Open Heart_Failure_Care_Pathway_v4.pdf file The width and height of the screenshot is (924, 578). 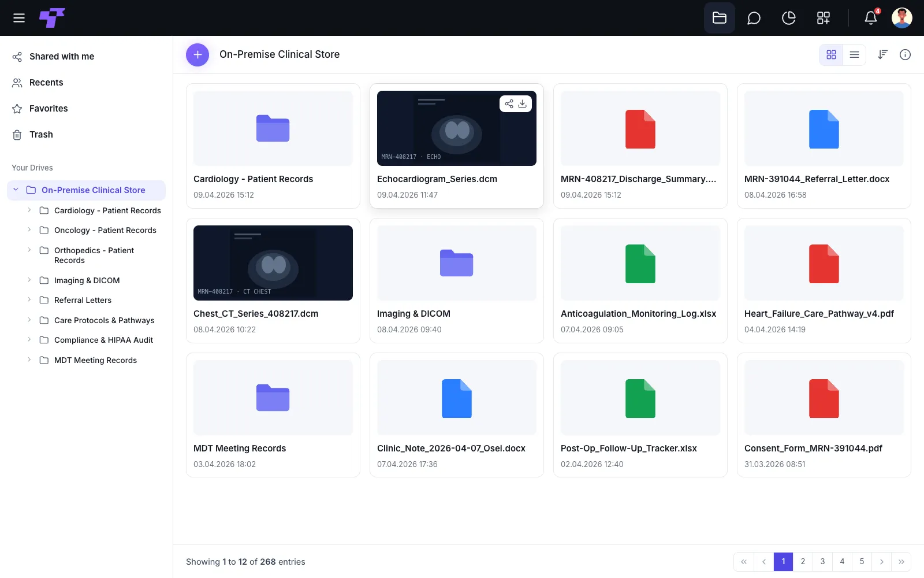824,281
